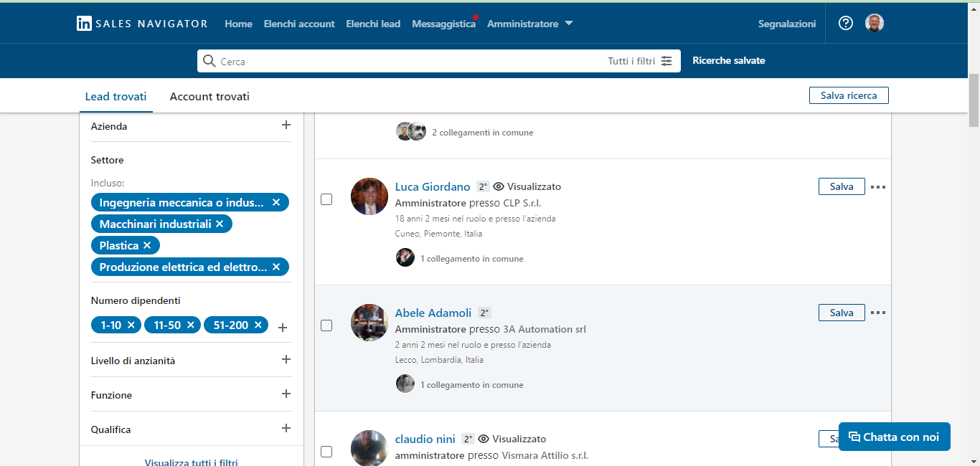
Task: Click avatars next to 2 collegamenti in comune
Action: [411, 132]
